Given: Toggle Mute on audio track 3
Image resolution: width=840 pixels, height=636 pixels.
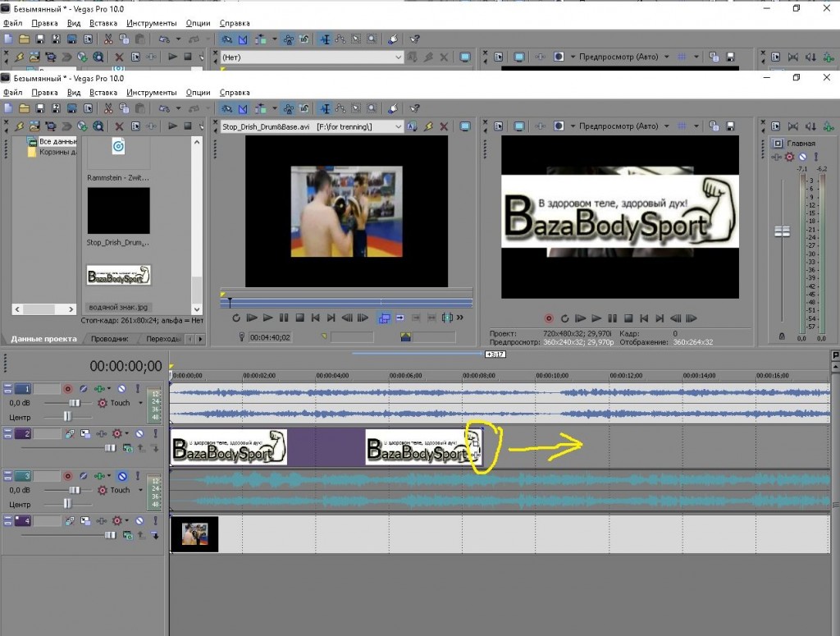Looking at the screenshot, I should pos(122,476).
